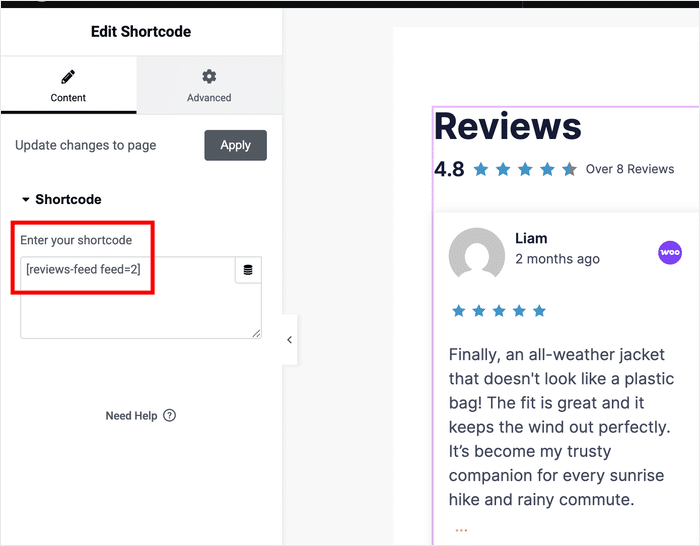Switch to the Advanced tab
The width and height of the screenshot is (700, 546).
click(x=209, y=85)
